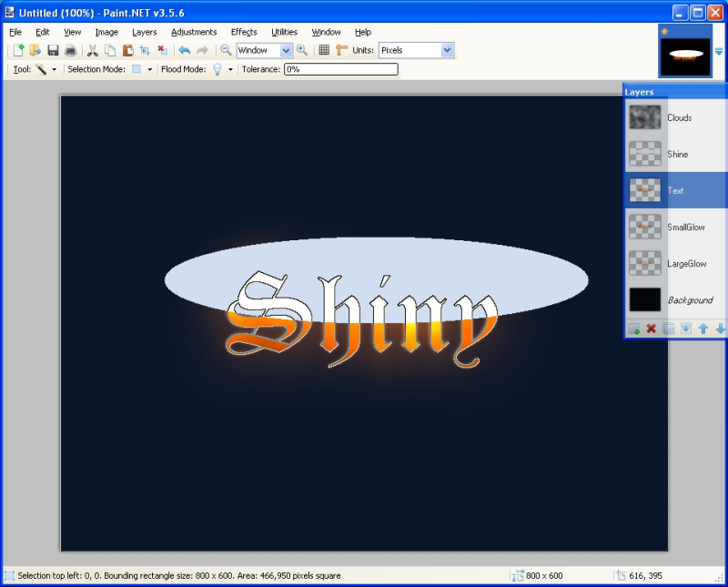Image resolution: width=728 pixels, height=587 pixels.
Task: Click the New image icon
Action: (x=18, y=51)
